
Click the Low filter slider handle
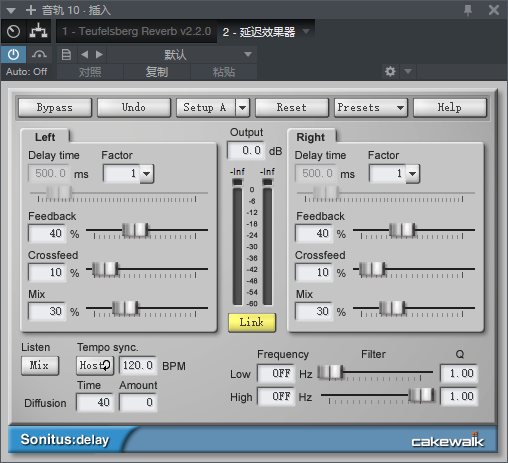tap(330, 372)
